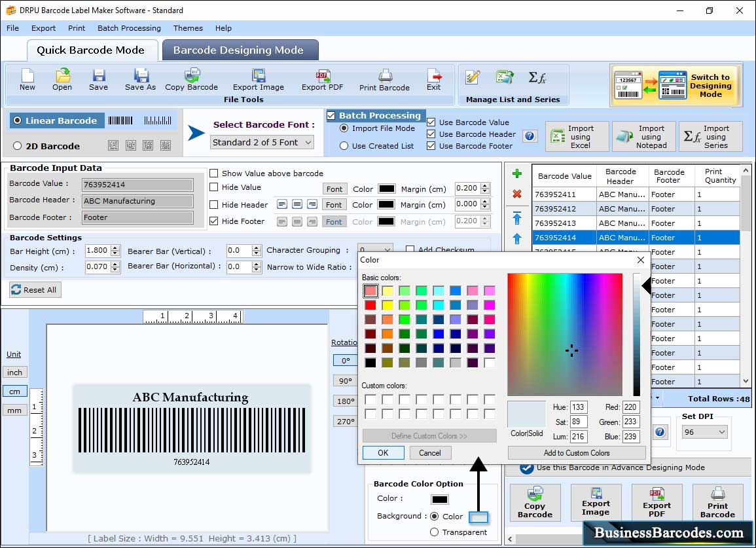Viewport: 756px width, 548px height.
Task: Switch to the Barcode Designing Mode tab
Action: [239, 50]
